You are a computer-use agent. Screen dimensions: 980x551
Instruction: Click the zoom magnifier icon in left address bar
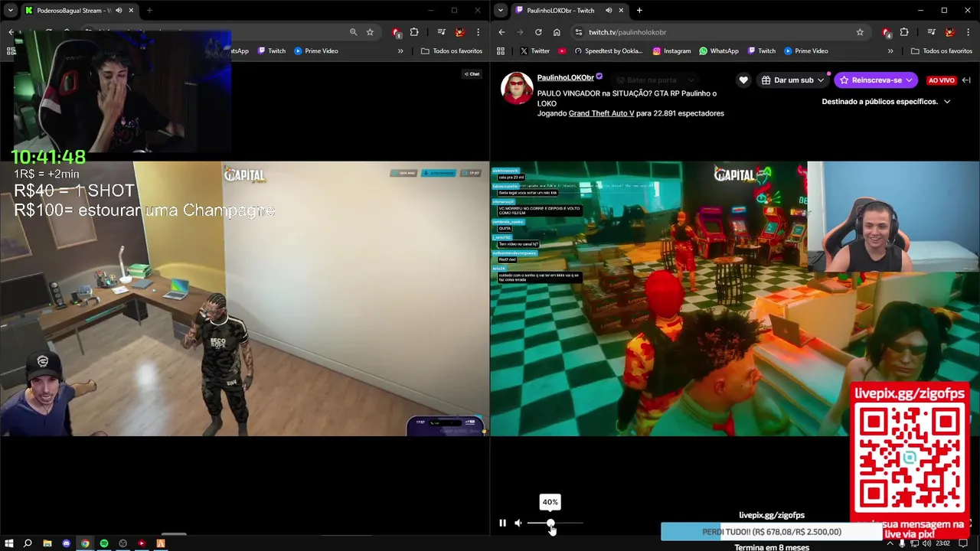click(353, 32)
